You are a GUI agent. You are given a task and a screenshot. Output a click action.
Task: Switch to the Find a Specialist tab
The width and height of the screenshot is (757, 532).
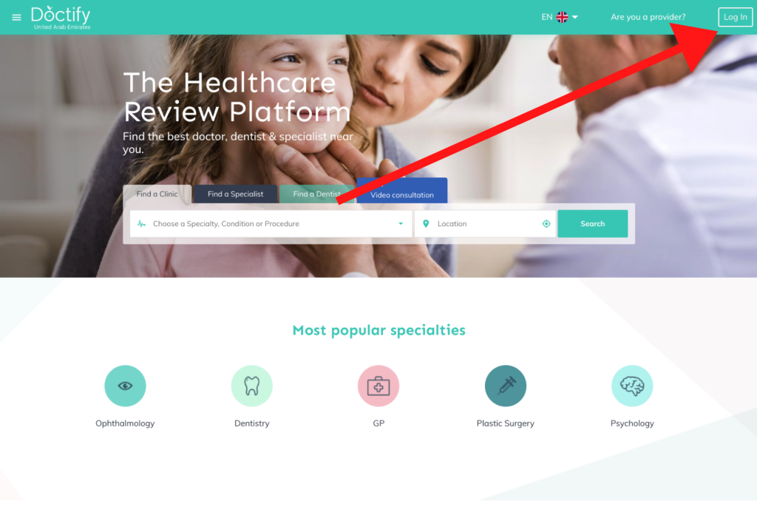tap(236, 194)
